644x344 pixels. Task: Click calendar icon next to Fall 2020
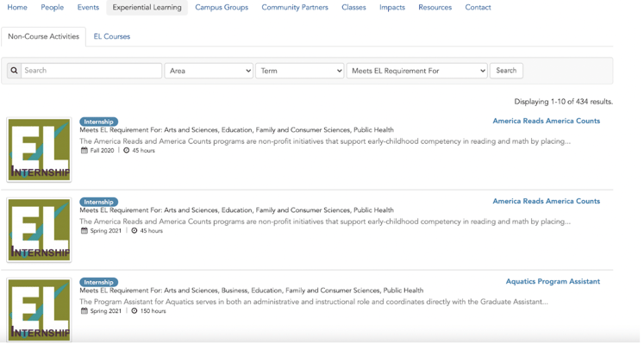tap(84, 151)
